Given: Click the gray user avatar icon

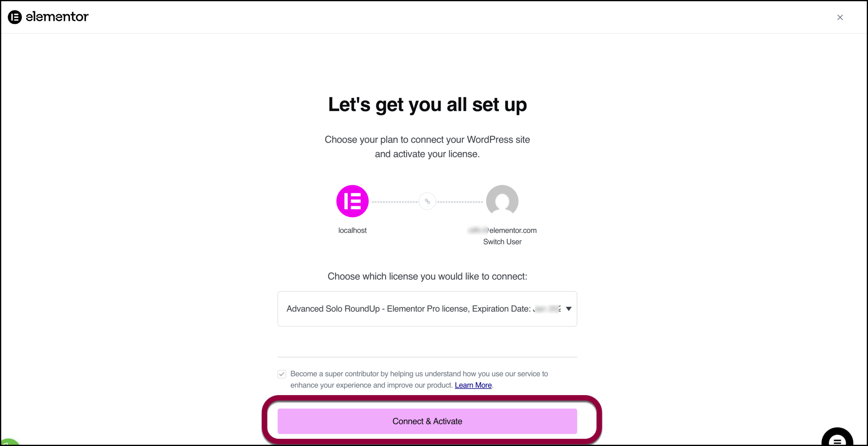Looking at the screenshot, I should coord(502,201).
